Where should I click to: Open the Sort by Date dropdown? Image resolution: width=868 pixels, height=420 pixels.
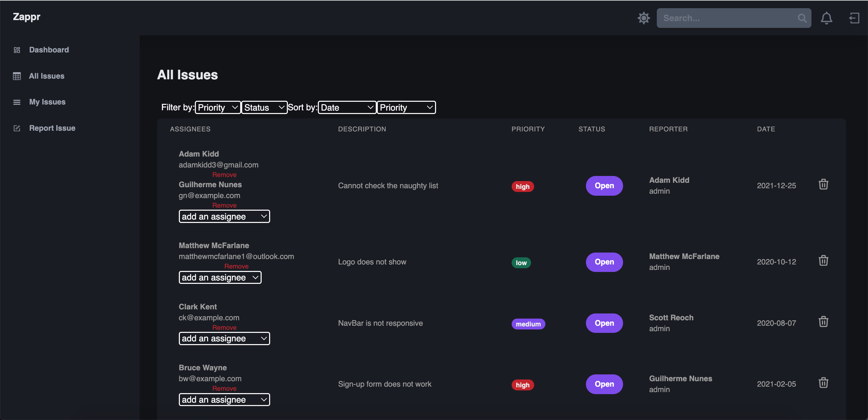click(347, 108)
